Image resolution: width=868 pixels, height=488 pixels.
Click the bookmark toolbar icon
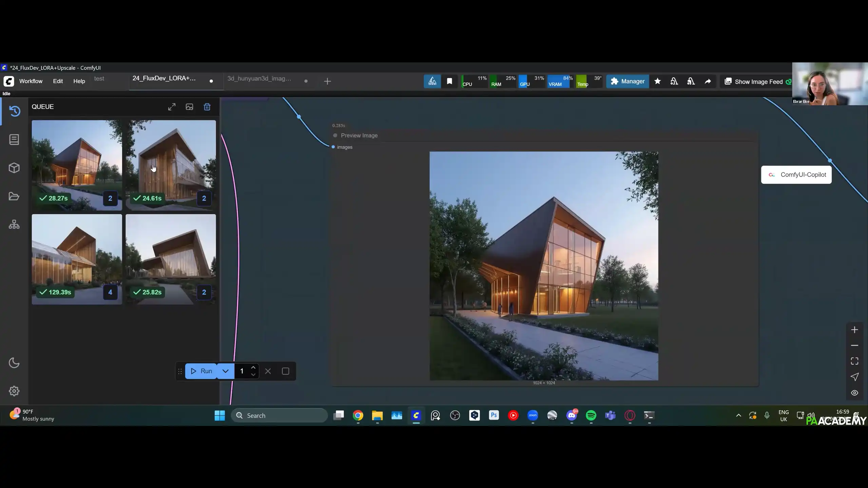tap(449, 81)
